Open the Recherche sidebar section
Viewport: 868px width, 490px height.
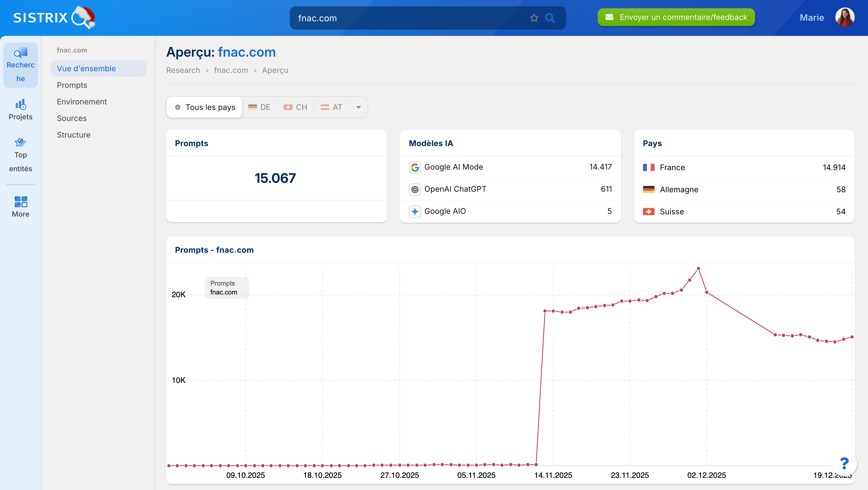point(20,65)
